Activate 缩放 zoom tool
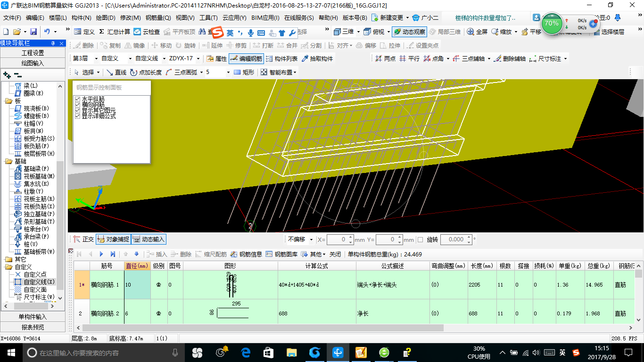 [501, 32]
